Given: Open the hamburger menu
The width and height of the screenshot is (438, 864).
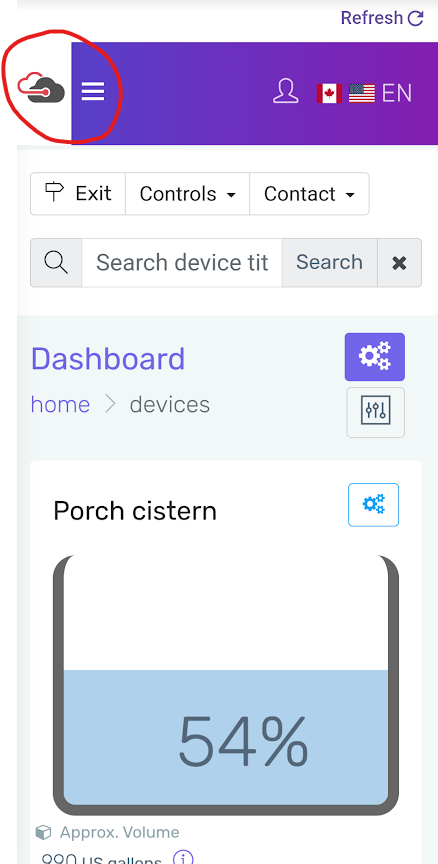Looking at the screenshot, I should [x=93, y=91].
